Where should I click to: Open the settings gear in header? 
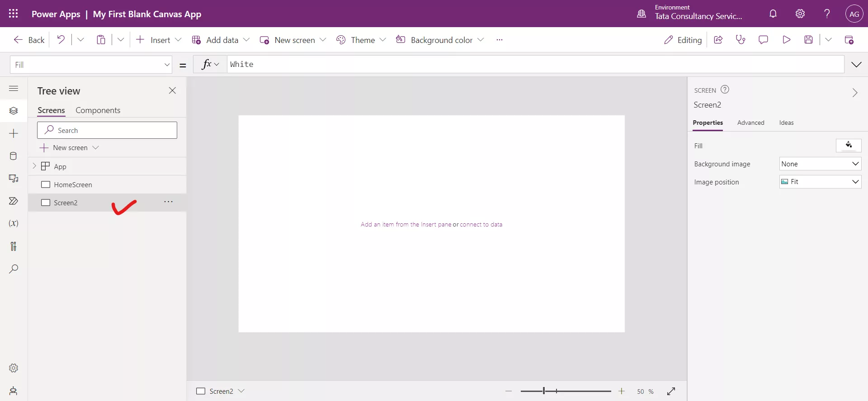coord(800,14)
